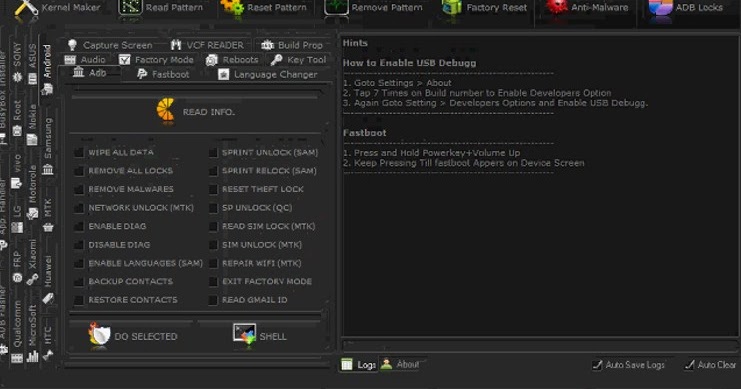Open the ADB Locks tool
The width and height of the screenshot is (741, 389).
686,8
